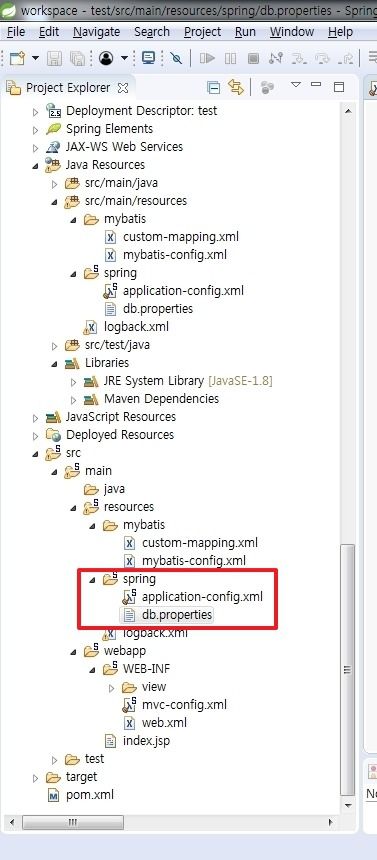Image resolution: width=377 pixels, height=860 pixels.
Task: Open the Help menu
Action: [x=340, y=32]
